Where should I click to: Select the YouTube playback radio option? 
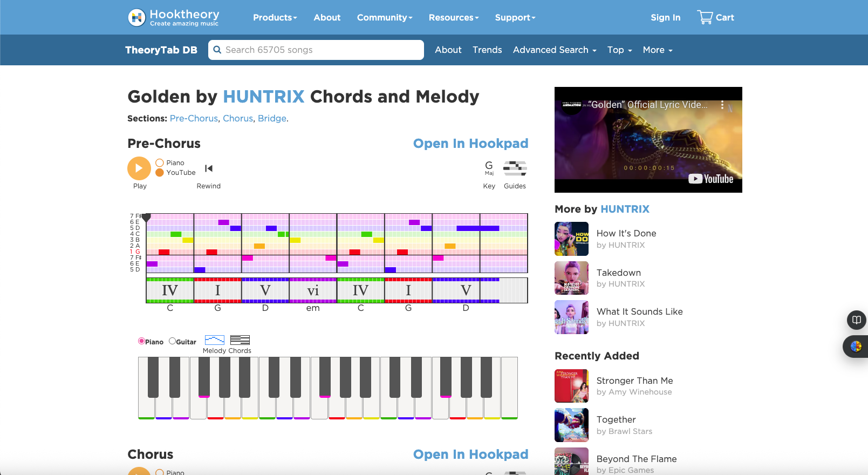click(x=160, y=173)
